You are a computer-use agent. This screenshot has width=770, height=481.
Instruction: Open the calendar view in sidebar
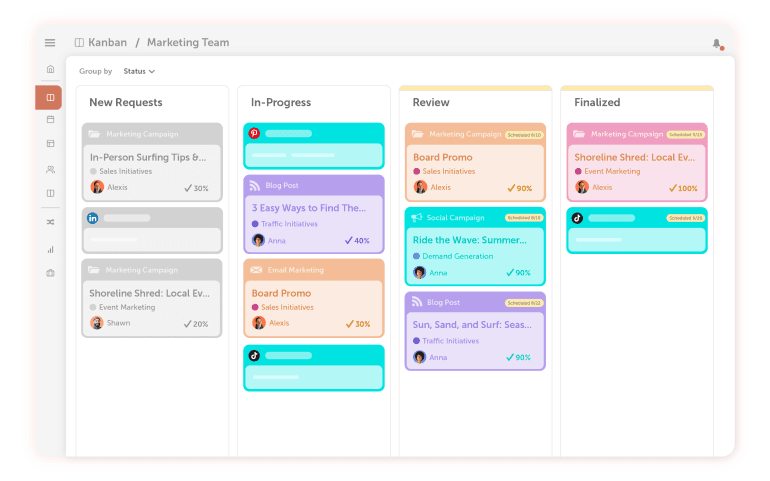coord(50,120)
